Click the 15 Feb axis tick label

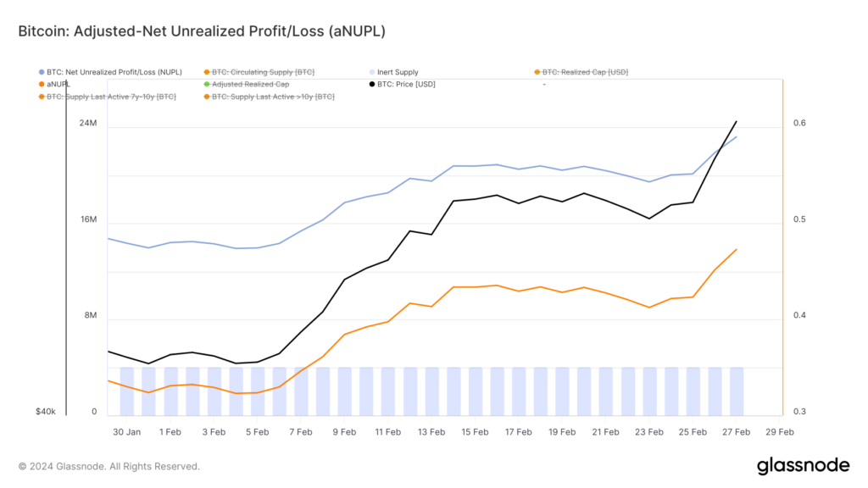475,432
